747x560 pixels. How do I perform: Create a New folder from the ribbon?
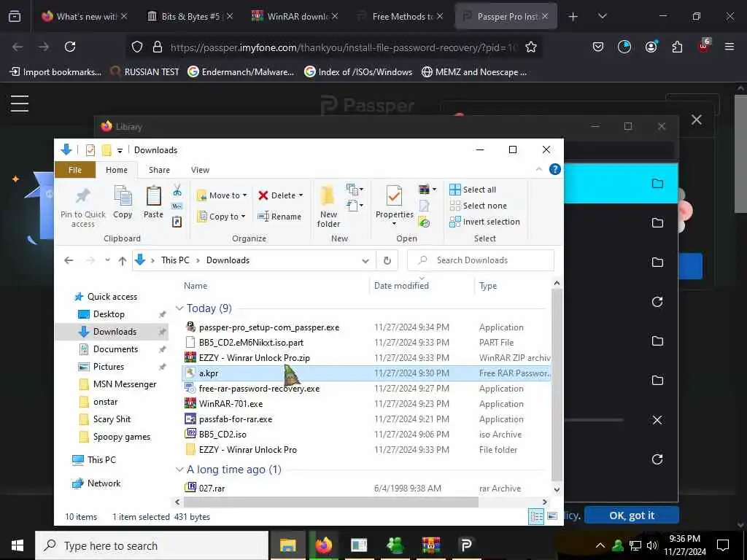coord(328,206)
